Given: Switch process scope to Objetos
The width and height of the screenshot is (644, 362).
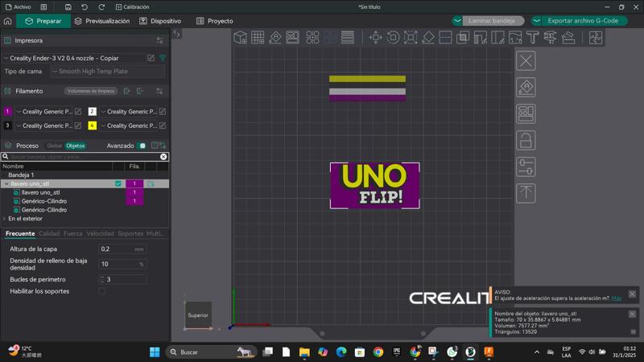Looking at the screenshot, I should pos(76,146).
